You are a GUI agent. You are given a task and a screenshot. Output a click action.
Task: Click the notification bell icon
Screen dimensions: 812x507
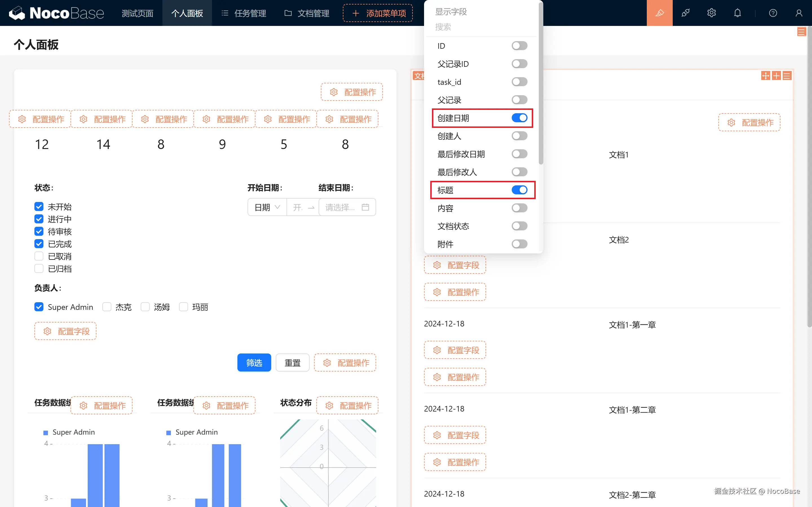tap(737, 13)
